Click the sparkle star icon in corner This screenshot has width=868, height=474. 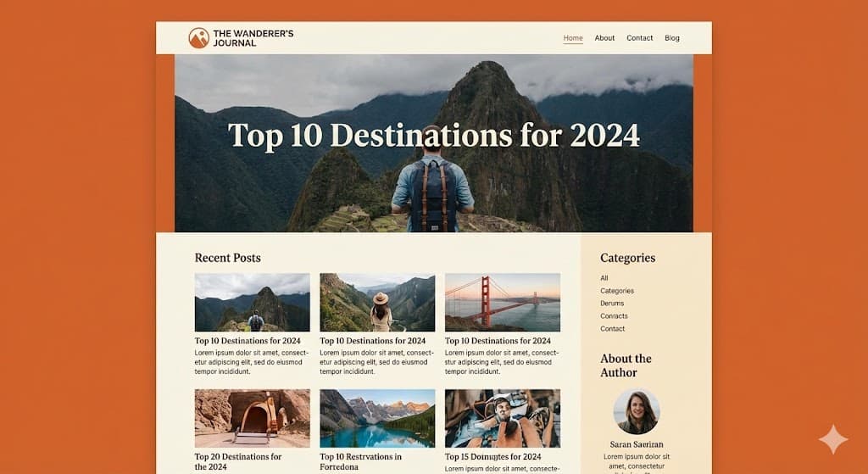(833, 440)
